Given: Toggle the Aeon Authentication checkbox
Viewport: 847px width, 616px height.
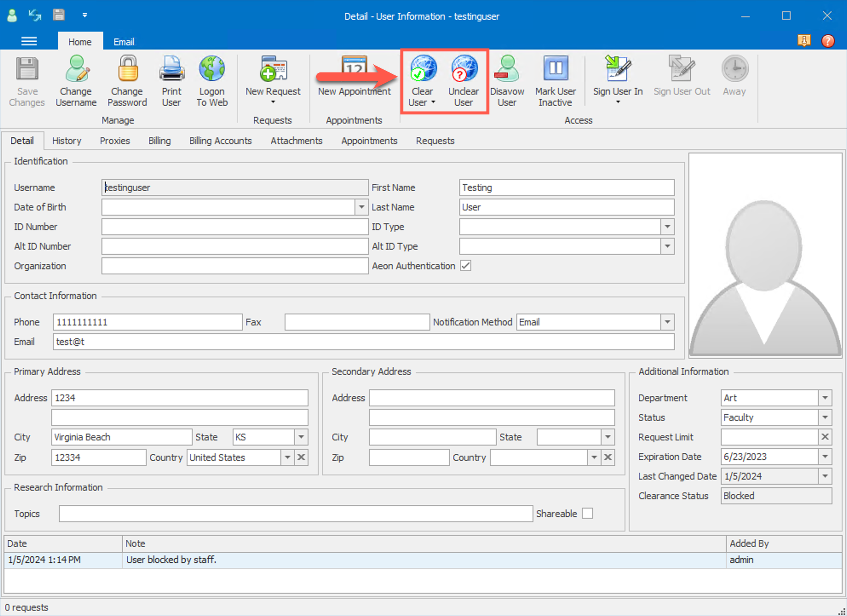Looking at the screenshot, I should tap(466, 266).
